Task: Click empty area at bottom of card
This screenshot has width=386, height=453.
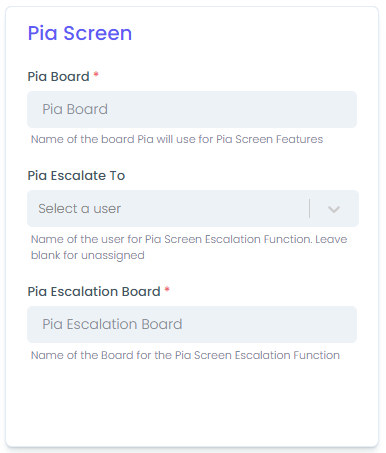Action: (192, 403)
